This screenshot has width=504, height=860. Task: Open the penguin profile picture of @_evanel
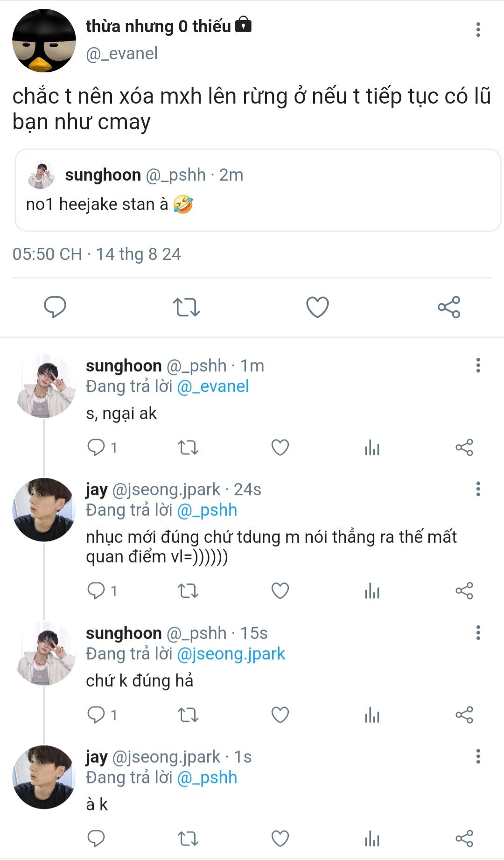click(44, 41)
